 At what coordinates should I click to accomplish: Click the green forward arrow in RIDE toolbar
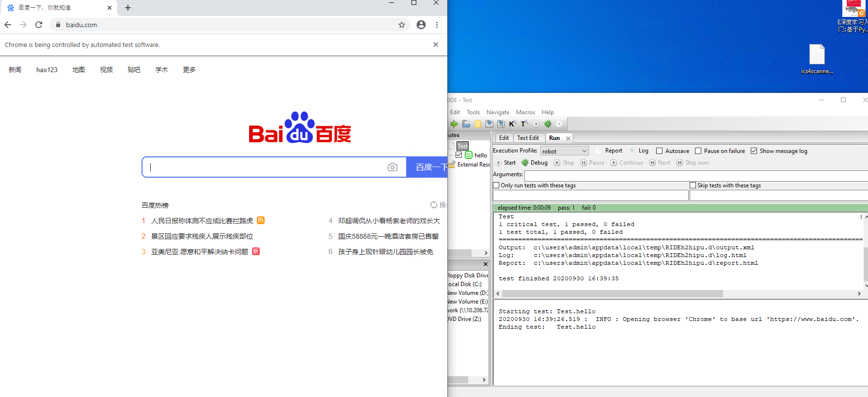(x=454, y=124)
